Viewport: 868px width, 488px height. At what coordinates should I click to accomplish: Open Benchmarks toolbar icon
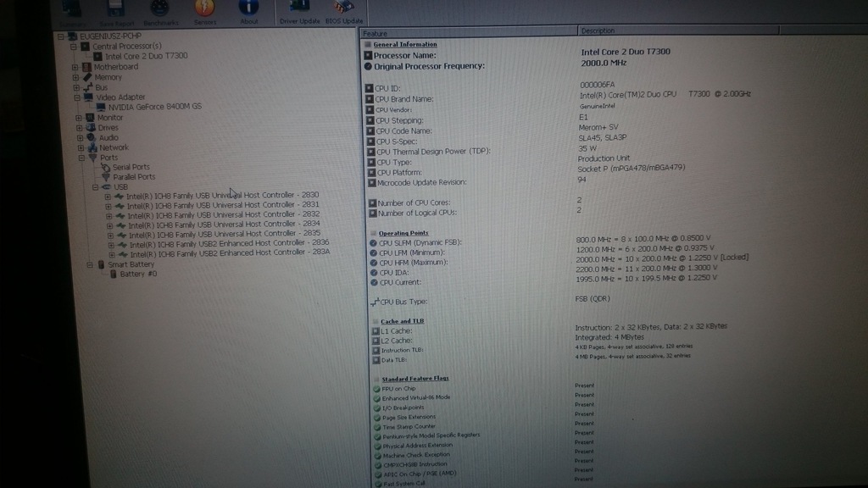pos(160,13)
